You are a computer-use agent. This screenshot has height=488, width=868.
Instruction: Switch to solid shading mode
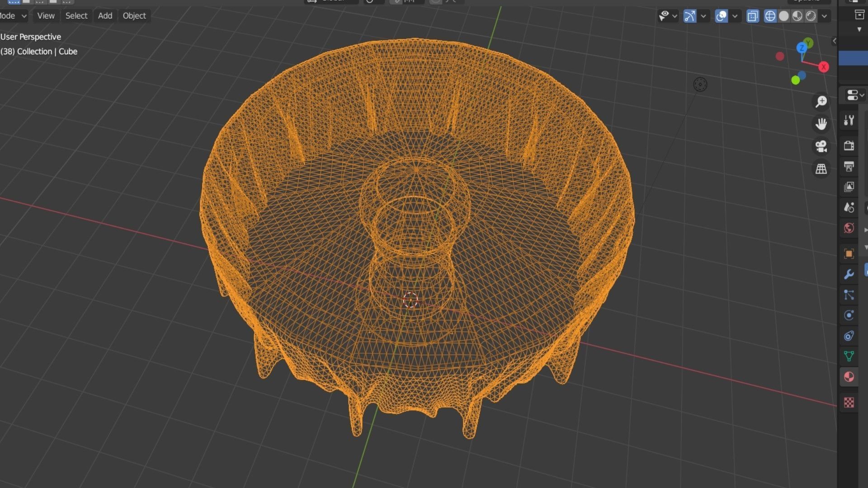(x=783, y=16)
